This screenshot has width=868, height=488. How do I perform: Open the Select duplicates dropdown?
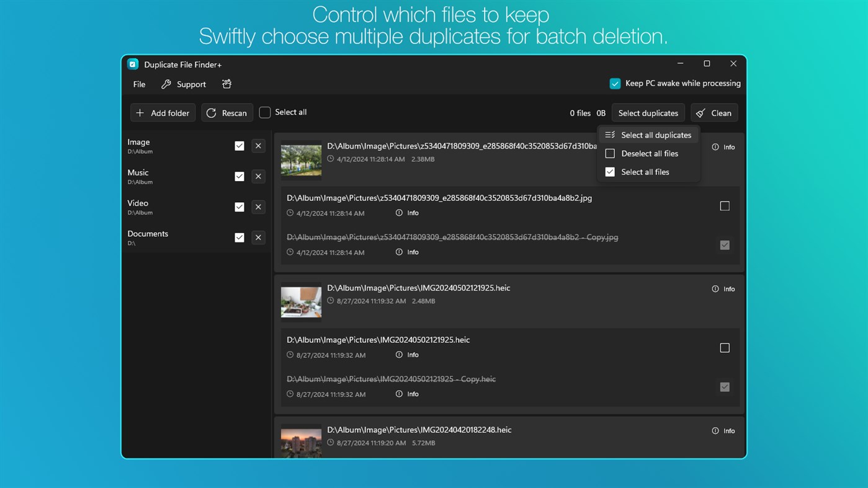648,113
